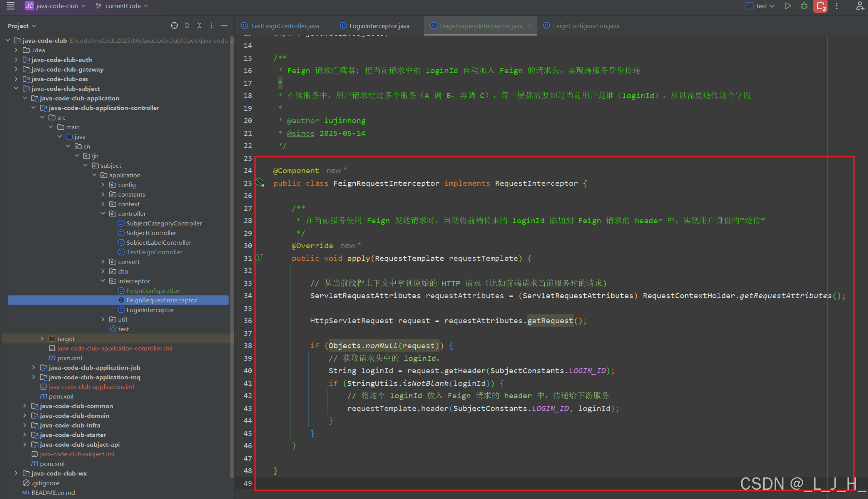Open Project panel options menu

click(x=212, y=25)
